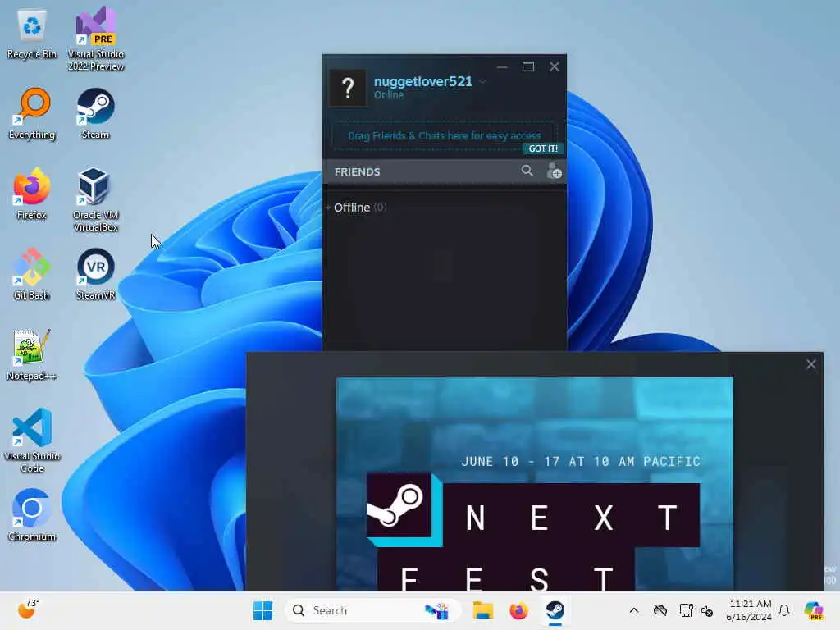Click the profile avatar question mark
Image resolution: width=840 pixels, height=630 pixels.
348,88
